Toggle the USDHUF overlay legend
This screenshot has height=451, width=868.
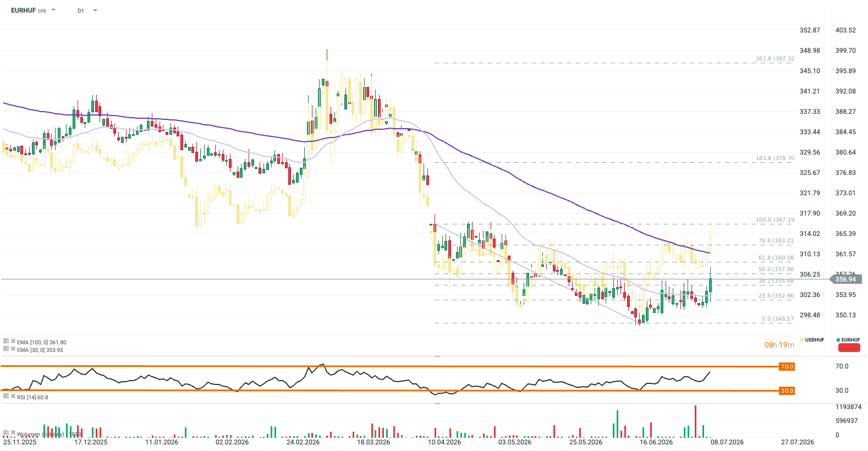pyautogui.click(x=812, y=340)
